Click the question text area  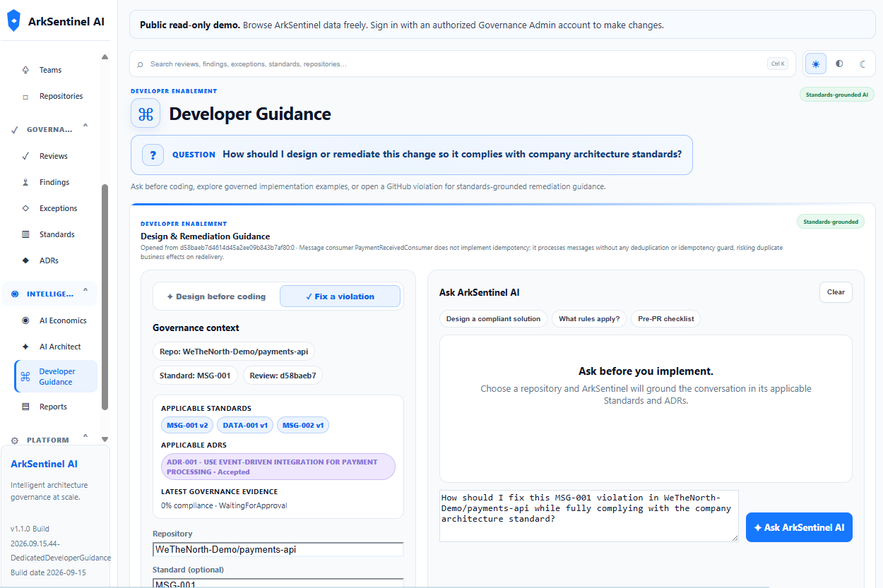[588, 516]
